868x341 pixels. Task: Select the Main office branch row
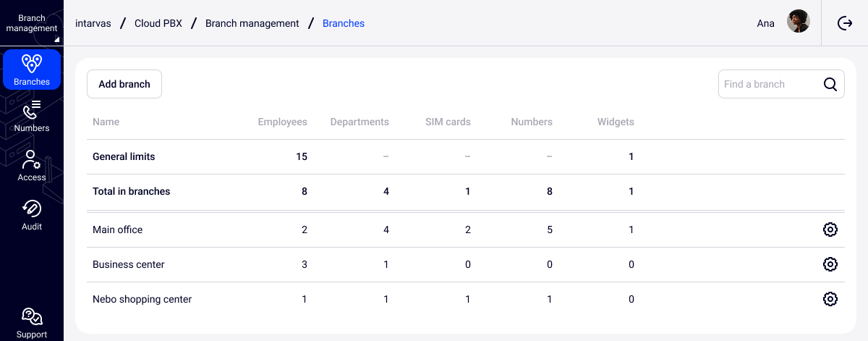(118, 230)
